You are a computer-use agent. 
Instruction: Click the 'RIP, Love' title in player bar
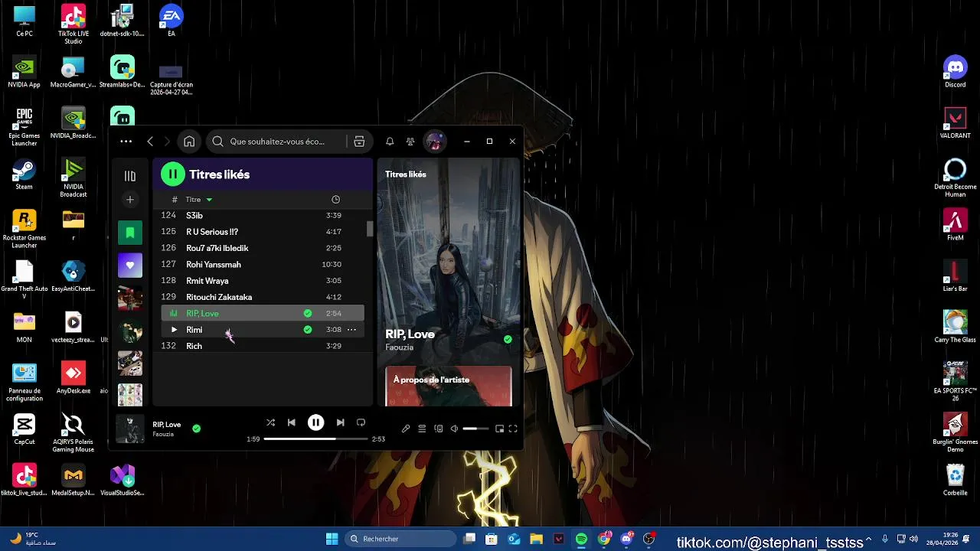pos(166,425)
